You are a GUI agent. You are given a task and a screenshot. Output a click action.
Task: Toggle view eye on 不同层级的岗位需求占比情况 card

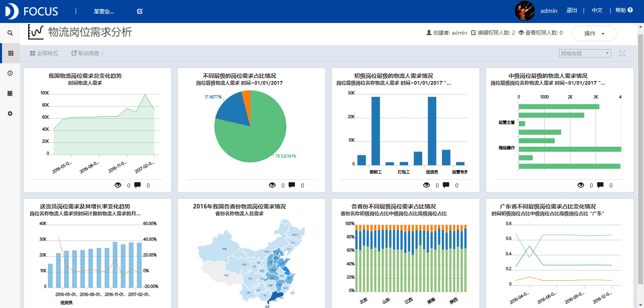coord(272,185)
